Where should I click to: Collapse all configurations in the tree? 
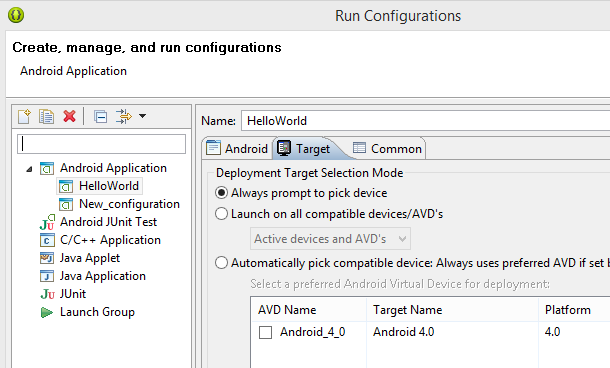tap(100, 117)
